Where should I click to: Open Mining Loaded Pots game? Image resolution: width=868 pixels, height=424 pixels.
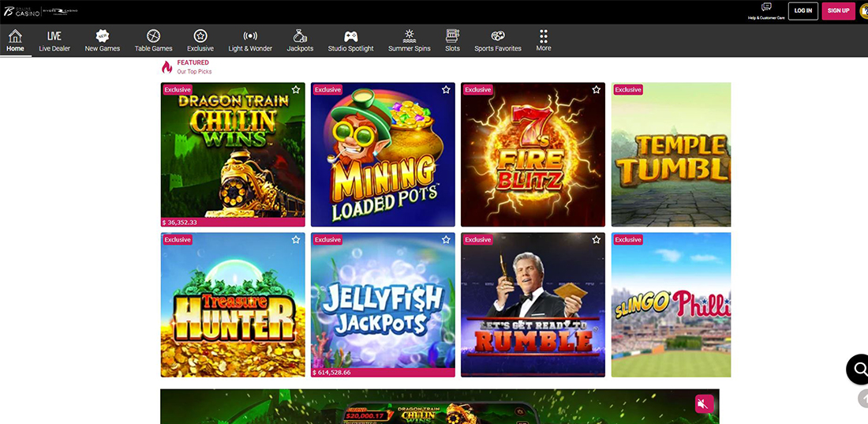[383, 155]
